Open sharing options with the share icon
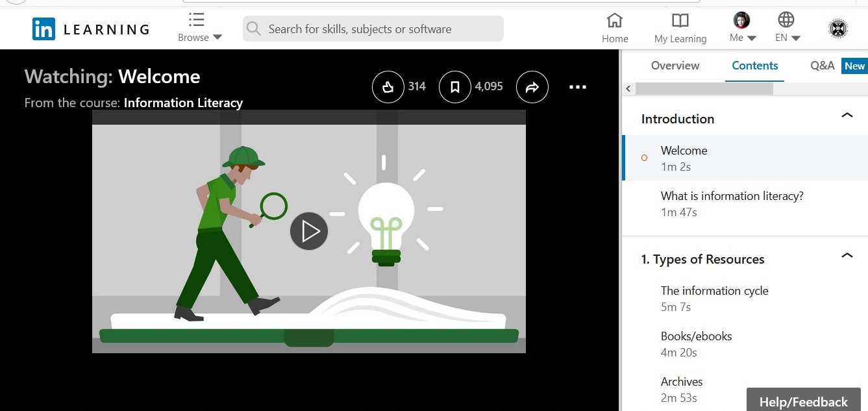This screenshot has height=411, width=868. click(x=532, y=86)
